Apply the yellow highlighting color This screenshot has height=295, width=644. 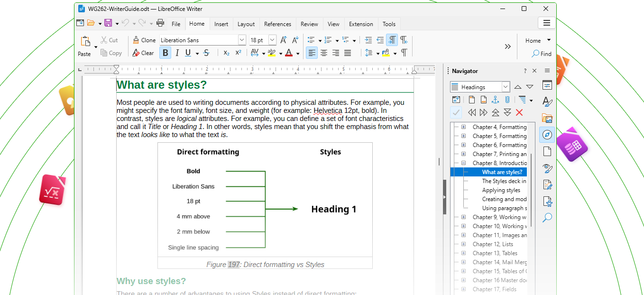(272, 53)
